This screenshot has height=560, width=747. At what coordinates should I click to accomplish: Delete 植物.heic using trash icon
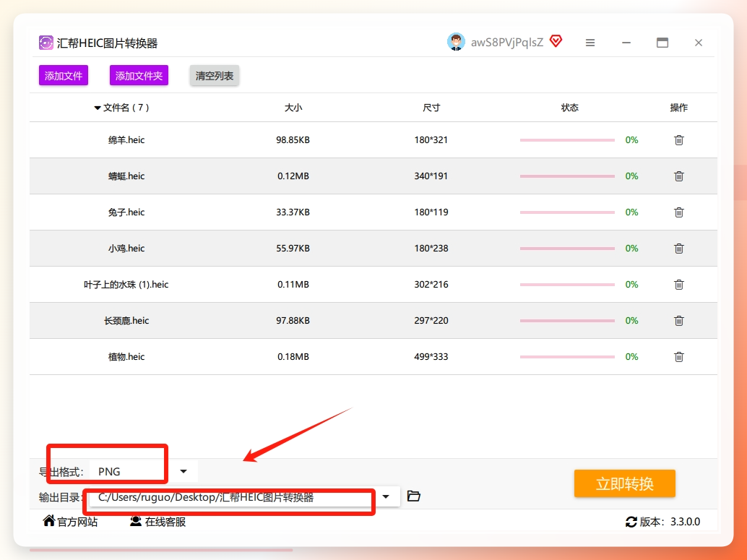point(679,357)
